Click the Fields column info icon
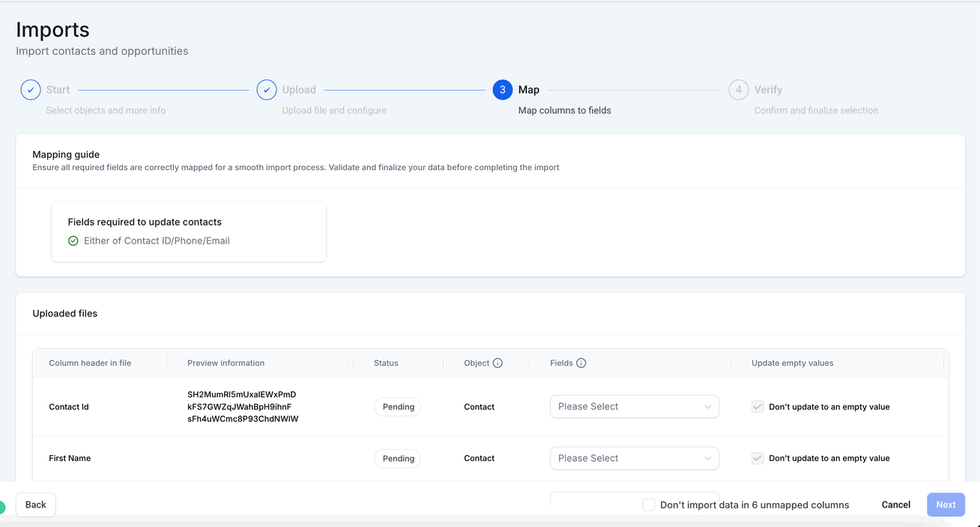The height and width of the screenshot is (527, 980). [581, 363]
